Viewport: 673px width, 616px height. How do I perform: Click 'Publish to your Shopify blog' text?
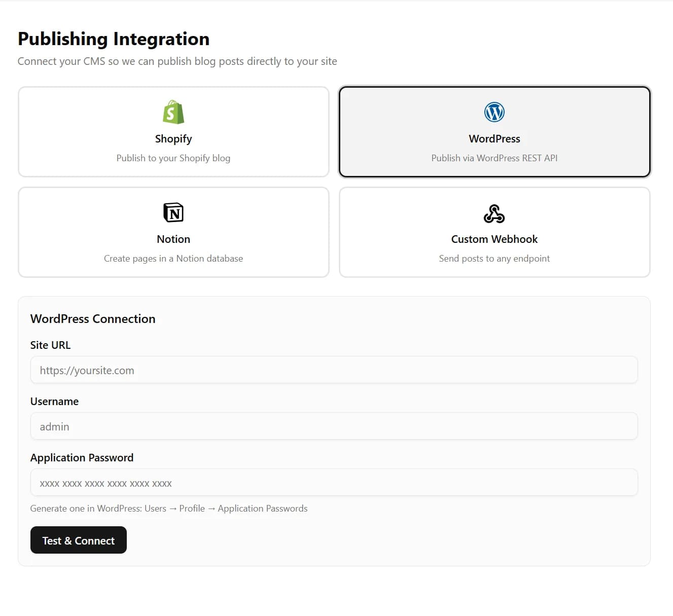173,158
